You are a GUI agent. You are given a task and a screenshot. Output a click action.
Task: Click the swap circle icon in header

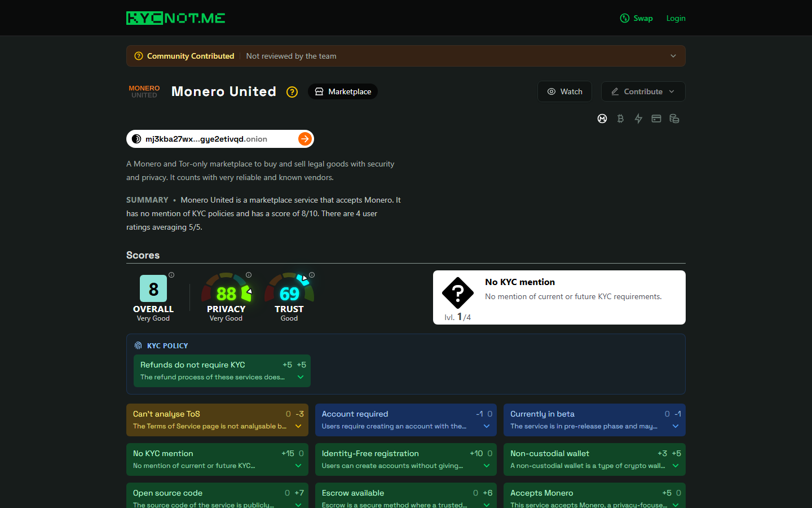point(625,18)
